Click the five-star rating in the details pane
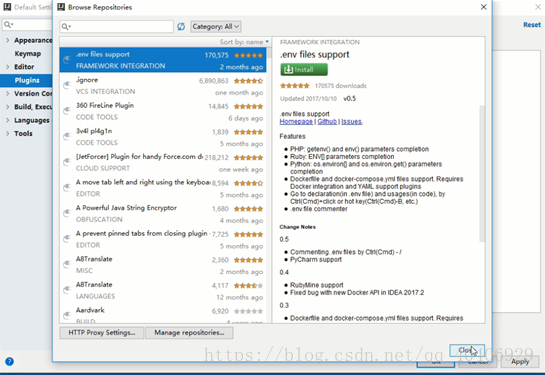545x375 pixels. tap(294, 86)
